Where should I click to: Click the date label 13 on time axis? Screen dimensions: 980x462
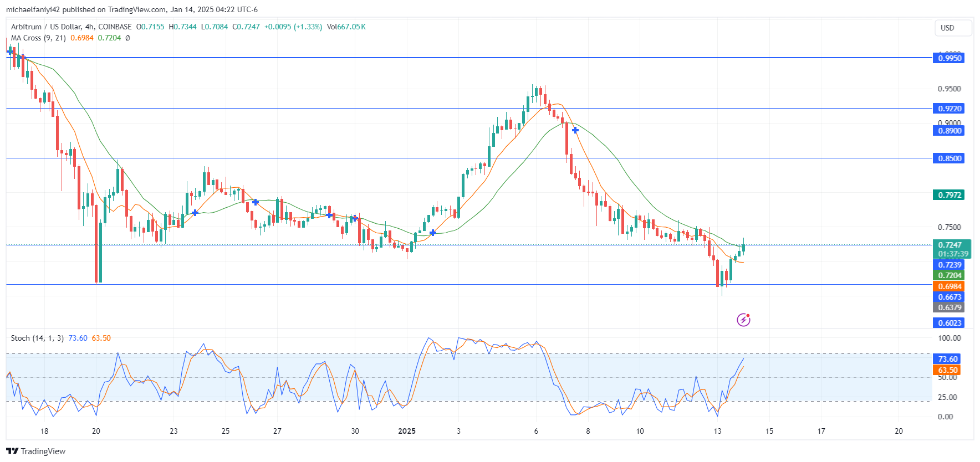718,431
